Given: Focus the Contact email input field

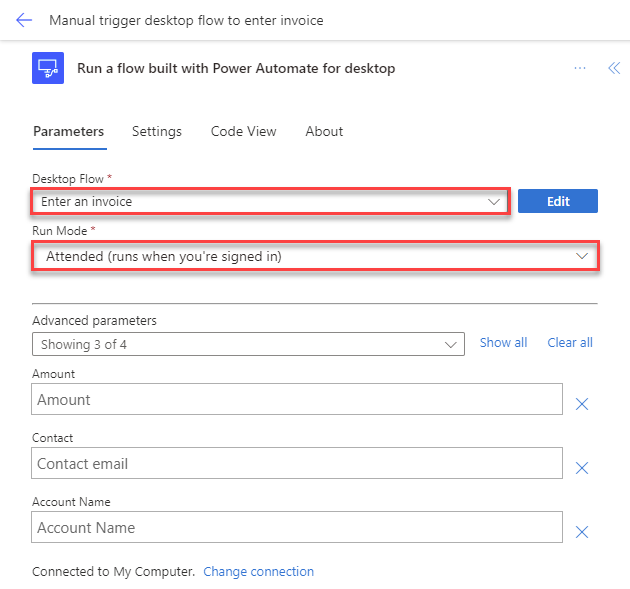Looking at the screenshot, I should [297, 463].
